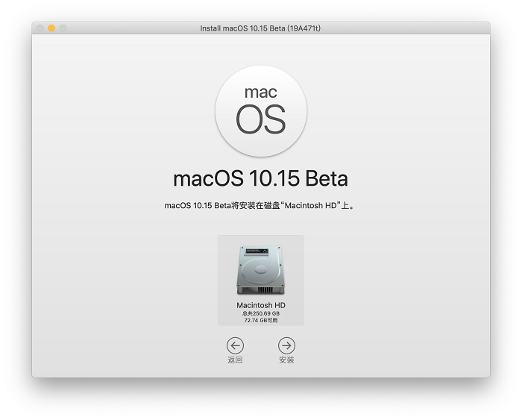
Task: Click the grey zoom button in title bar
Action: [x=63, y=28]
